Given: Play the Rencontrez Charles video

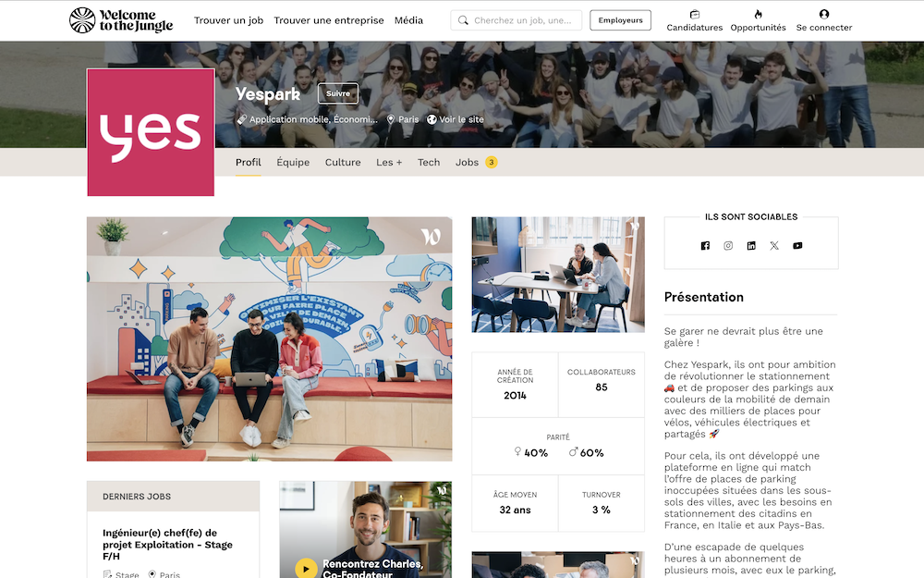Looking at the screenshot, I should click(305, 569).
